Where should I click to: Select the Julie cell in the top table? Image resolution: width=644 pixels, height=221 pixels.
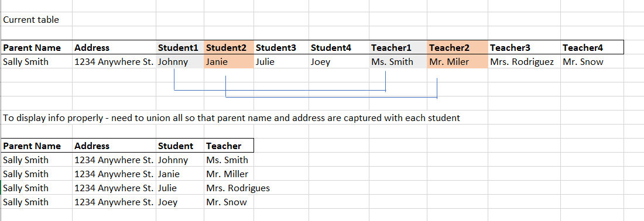tap(281, 61)
